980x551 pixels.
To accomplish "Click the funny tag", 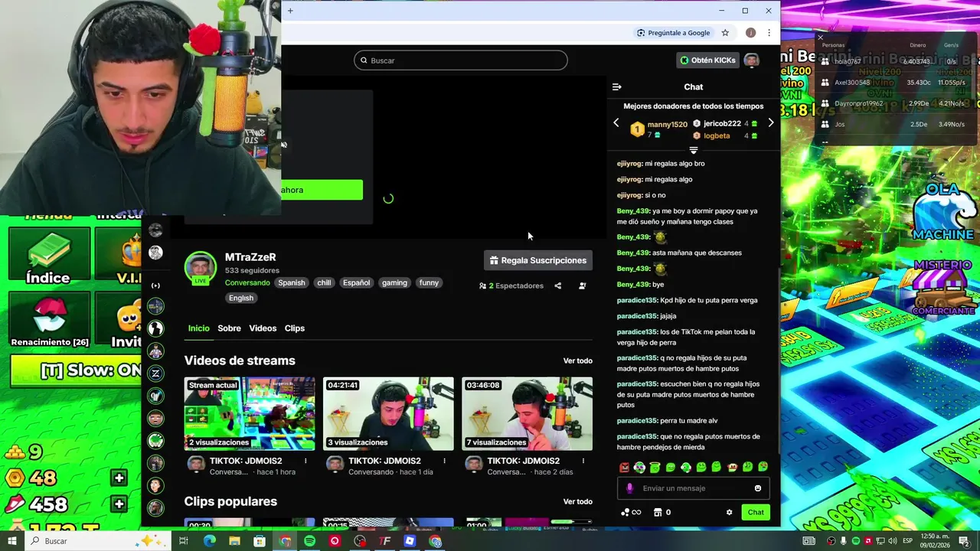I will 429,282.
